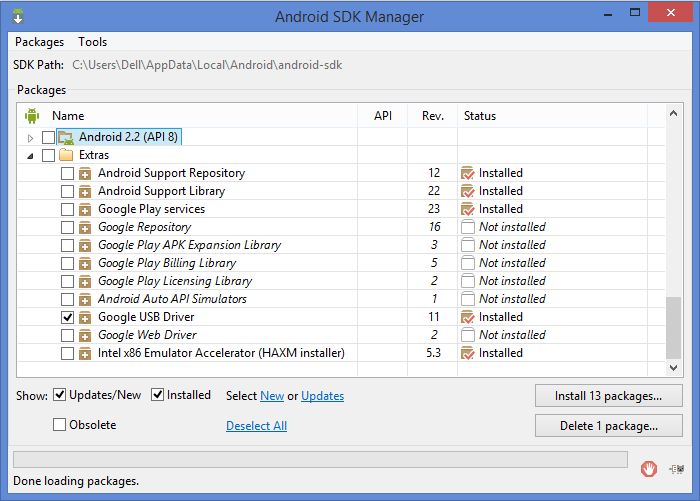Click Not installed status icon for Google Web Driver
The image size is (700, 501).
pyautogui.click(x=468, y=335)
